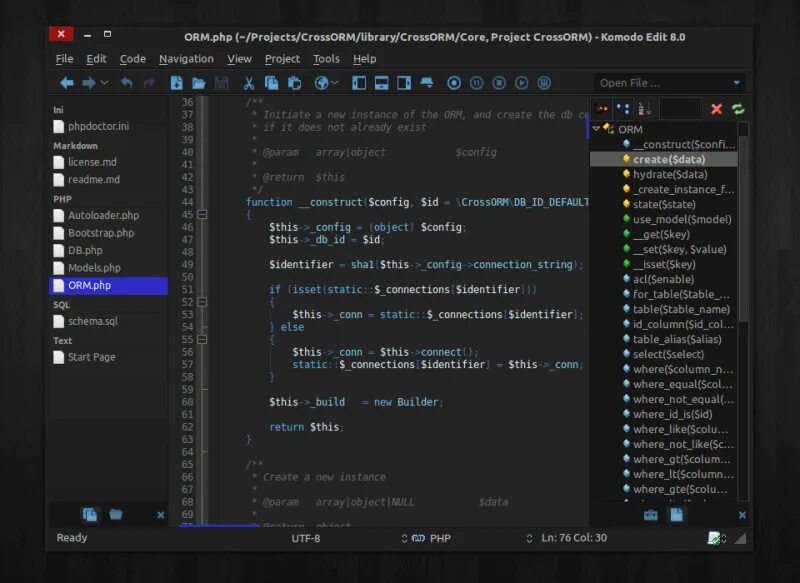Click the Back navigation arrow in toolbar

(x=66, y=83)
